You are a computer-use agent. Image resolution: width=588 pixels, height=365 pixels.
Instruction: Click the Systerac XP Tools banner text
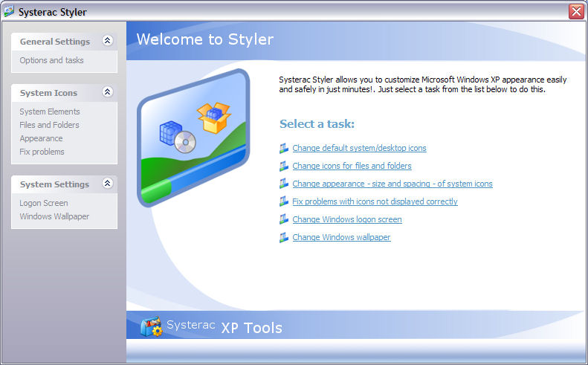point(224,327)
